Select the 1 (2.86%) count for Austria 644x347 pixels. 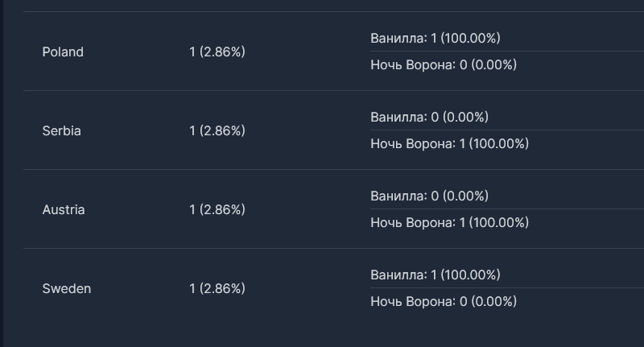[x=217, y=210]
